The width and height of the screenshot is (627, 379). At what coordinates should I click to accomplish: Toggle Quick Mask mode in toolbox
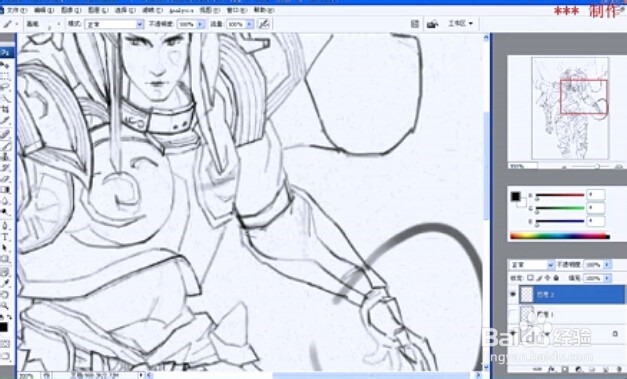pos(5,344)
